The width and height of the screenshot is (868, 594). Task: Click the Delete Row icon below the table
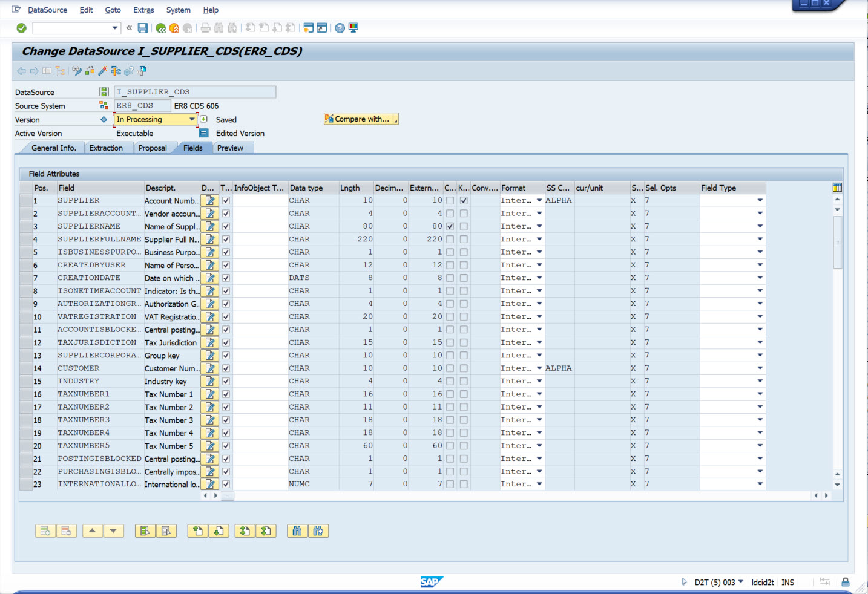tap(67, 531)
